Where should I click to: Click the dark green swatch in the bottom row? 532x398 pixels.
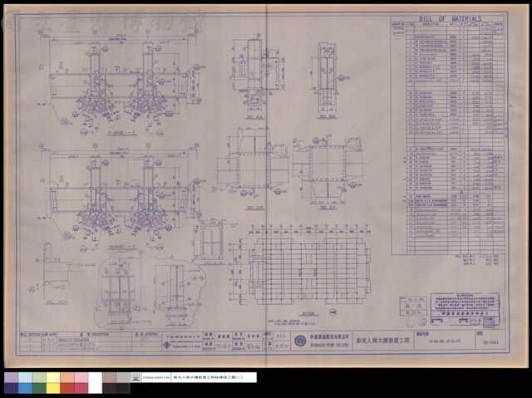pos(39,388)
